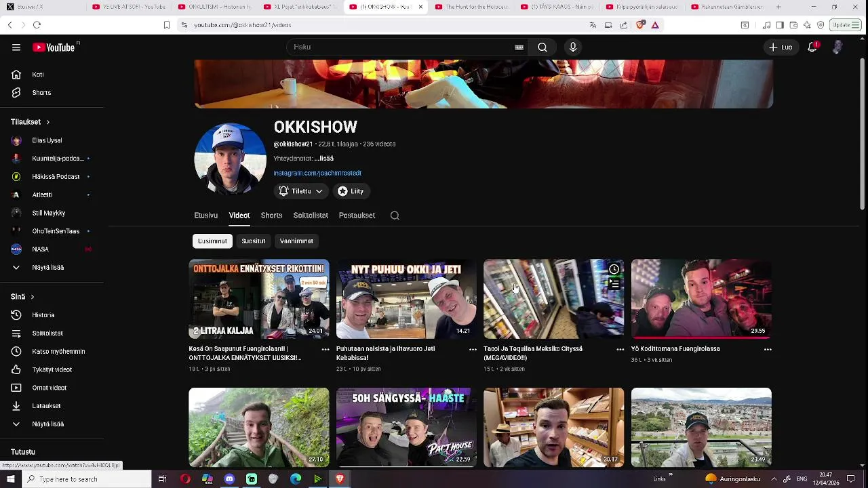The width and height of the screenshot is (868, 488).
Task: Expand channel description ...lisää
Action: click(x=323, y=159)
